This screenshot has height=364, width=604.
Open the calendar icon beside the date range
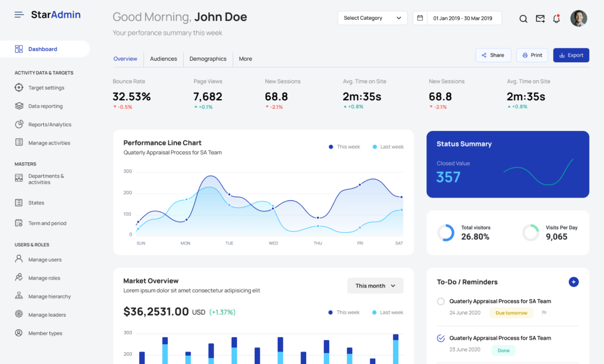point(420,18)
